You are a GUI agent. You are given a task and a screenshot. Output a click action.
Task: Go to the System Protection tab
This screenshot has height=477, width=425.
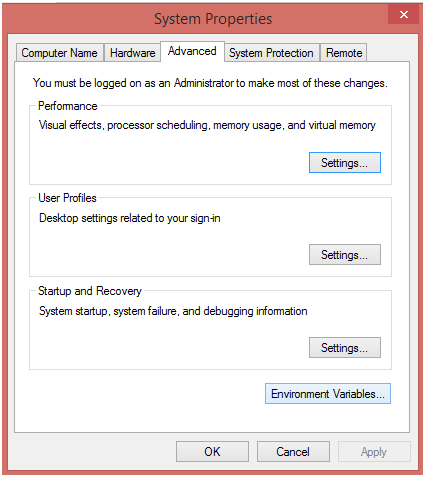(x=271, y=53)
